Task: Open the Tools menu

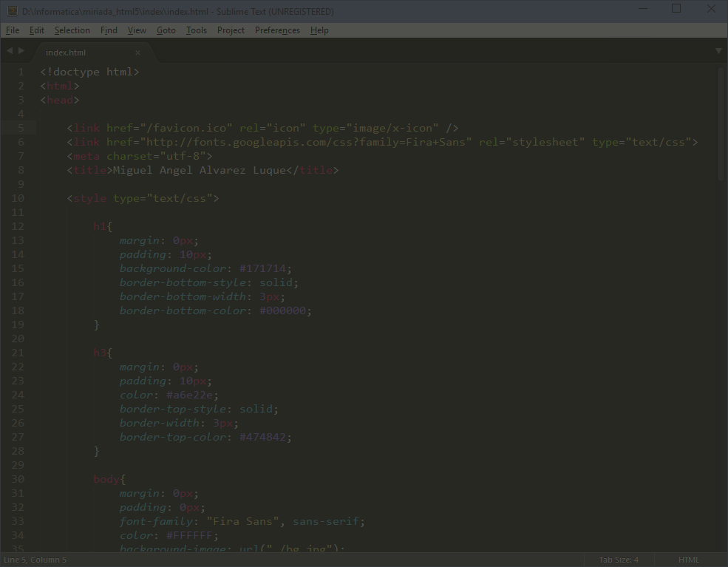Action: [197, 30]
